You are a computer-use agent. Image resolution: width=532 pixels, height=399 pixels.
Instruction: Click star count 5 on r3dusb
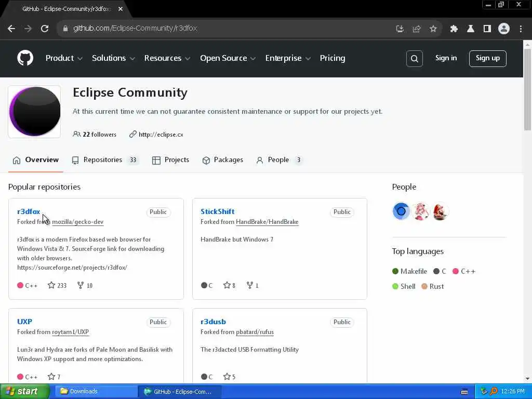click(229, 377)
